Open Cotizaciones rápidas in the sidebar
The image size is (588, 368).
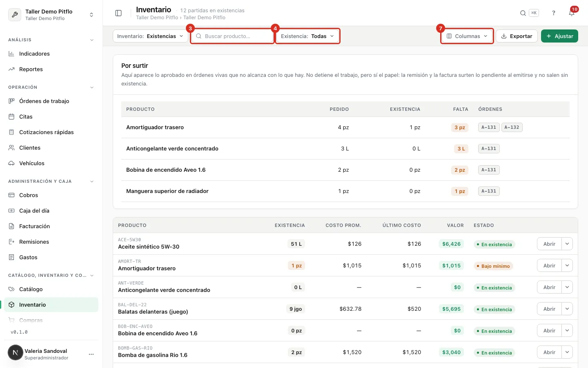click(51, 132)
